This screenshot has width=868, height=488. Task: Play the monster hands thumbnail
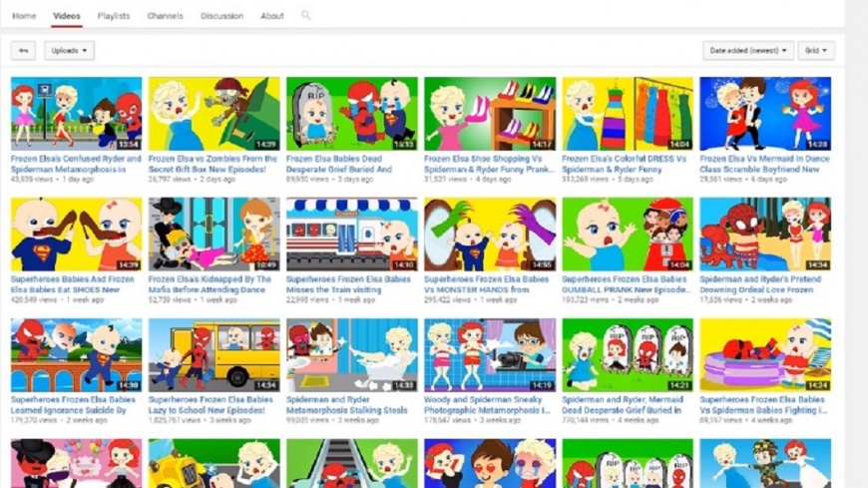489,234
